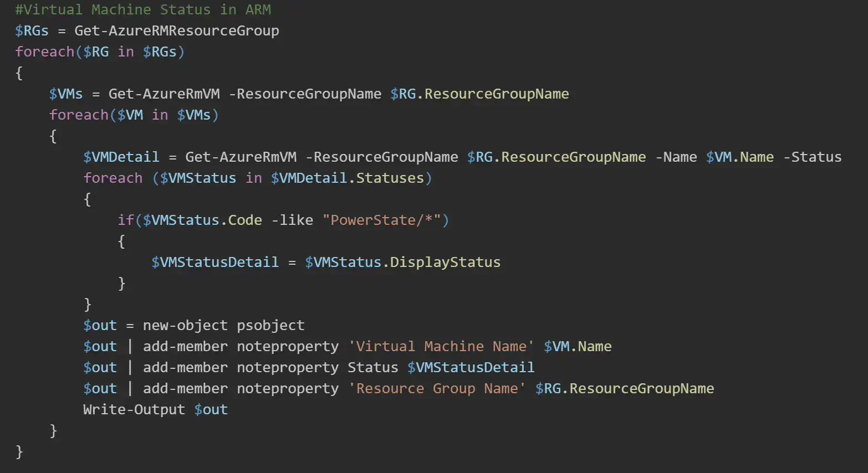Select the string 'Resource Group Name'
Screen dimensions: 868x473
(x=437, y=388)
